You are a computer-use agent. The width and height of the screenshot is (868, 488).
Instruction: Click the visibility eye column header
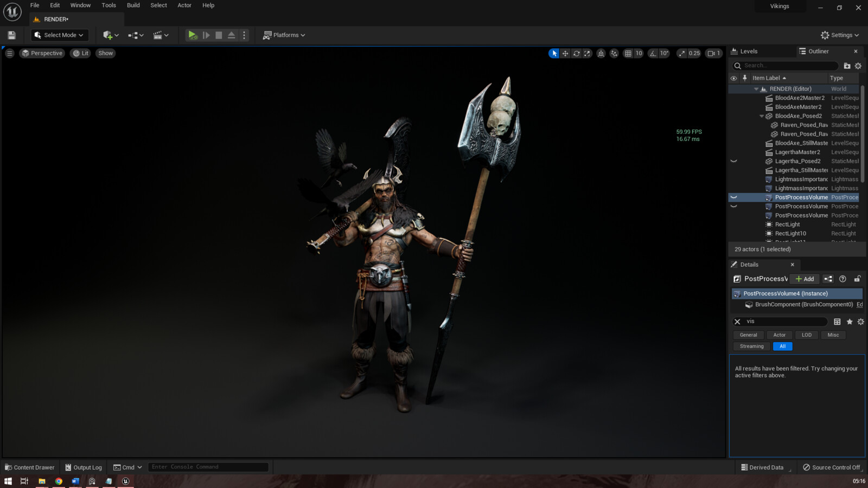click(x=733, y=78)
